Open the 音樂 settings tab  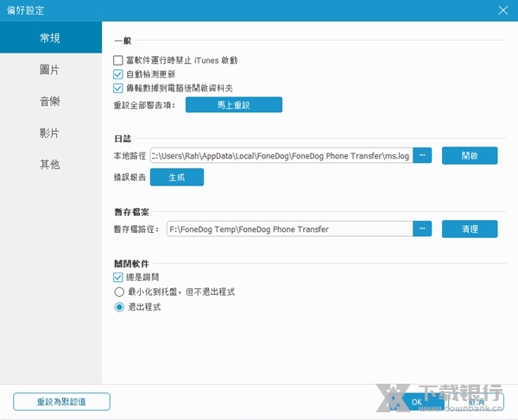[x=51, y=101]
